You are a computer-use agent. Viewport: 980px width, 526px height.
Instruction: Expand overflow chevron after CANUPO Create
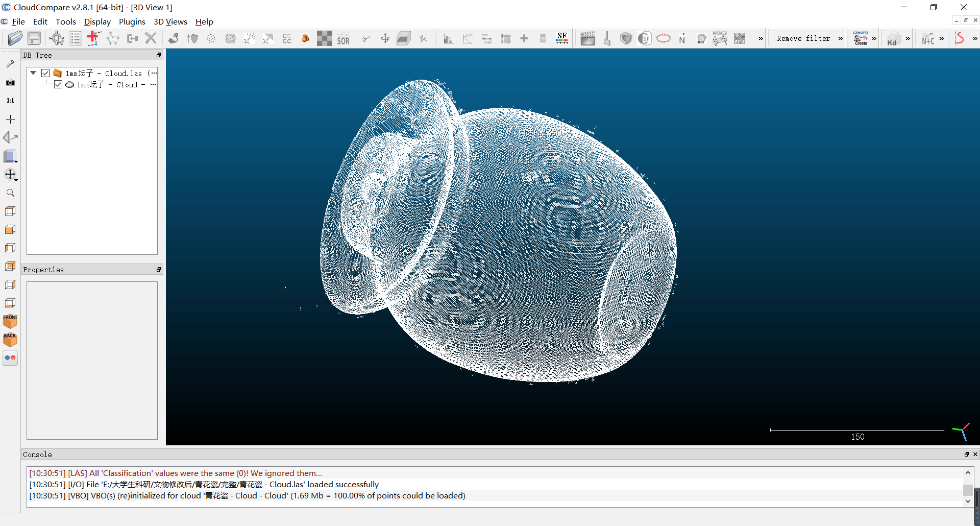pos(874,38)
